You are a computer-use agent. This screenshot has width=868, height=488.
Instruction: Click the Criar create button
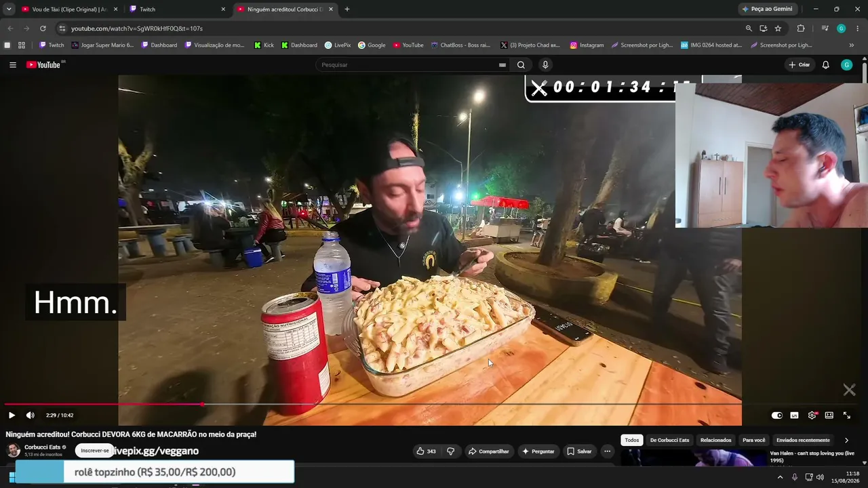(800, 65)
